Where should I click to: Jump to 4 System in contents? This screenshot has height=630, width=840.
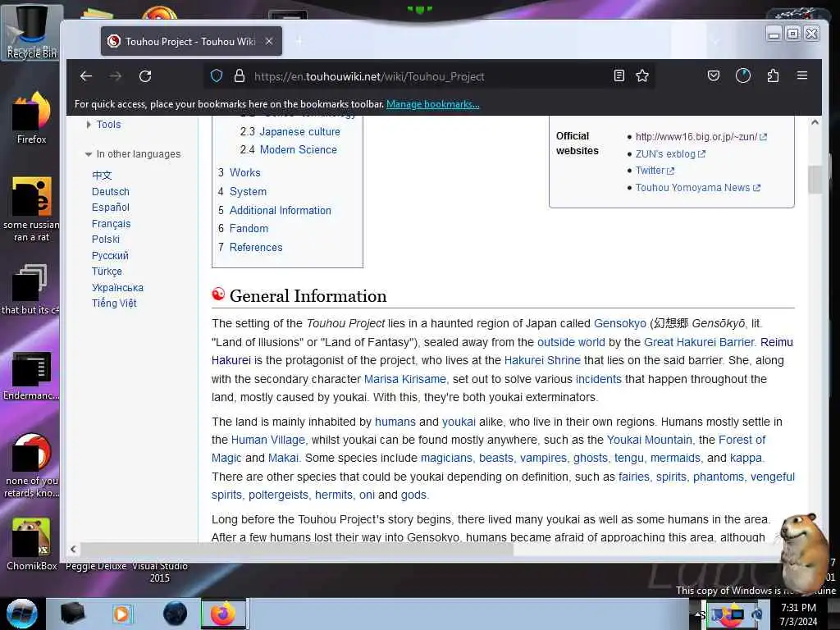point(242,191)
